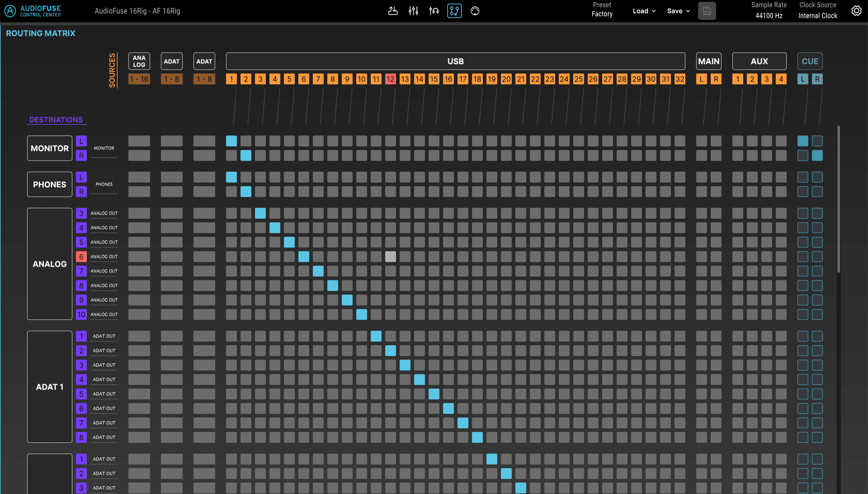Select USB source channel 12
868x494 pixels.
point(390,79)
